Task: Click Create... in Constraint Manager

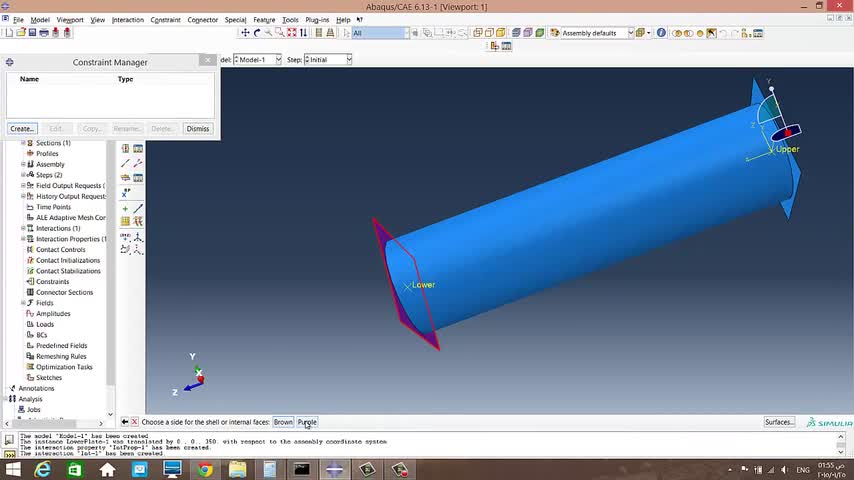Action: point(22,129)
